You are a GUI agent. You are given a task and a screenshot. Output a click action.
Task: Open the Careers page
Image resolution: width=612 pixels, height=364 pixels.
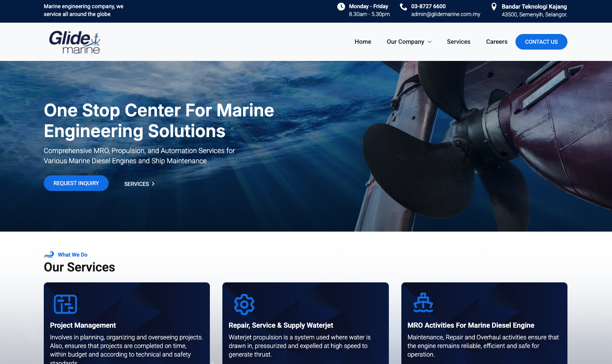(497, 42)
